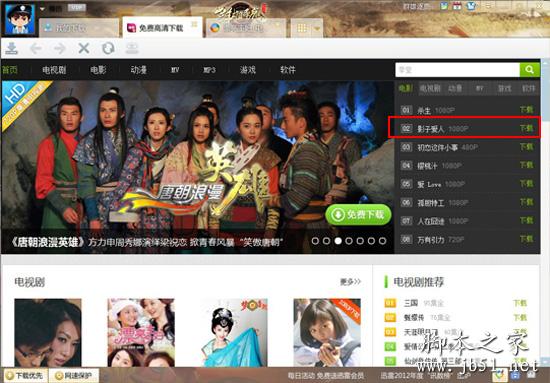Screen dimensions: 550x383
Task: Click 下载 for rank 06 movie
Action: coord(526,202)
